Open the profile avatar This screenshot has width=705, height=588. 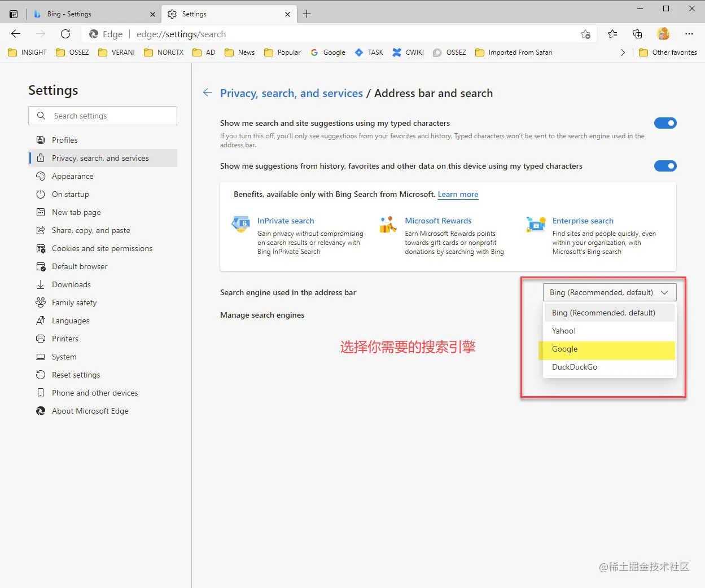663,34
